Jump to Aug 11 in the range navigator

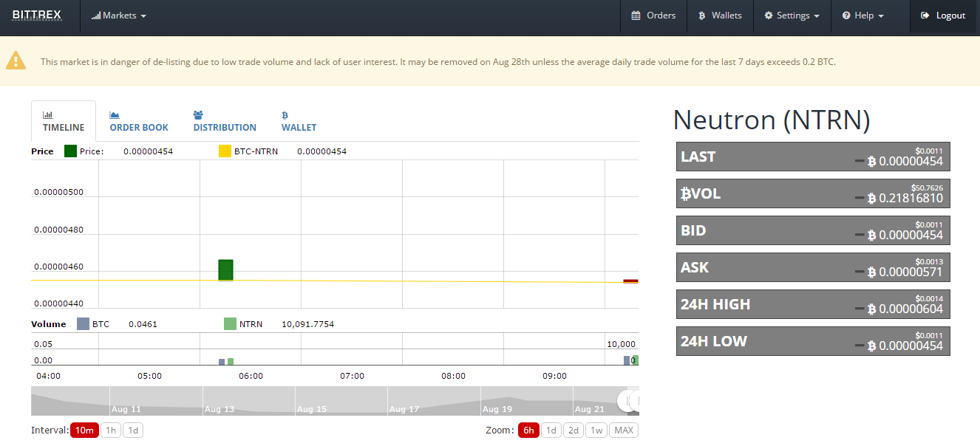click(x=126, y=409)
